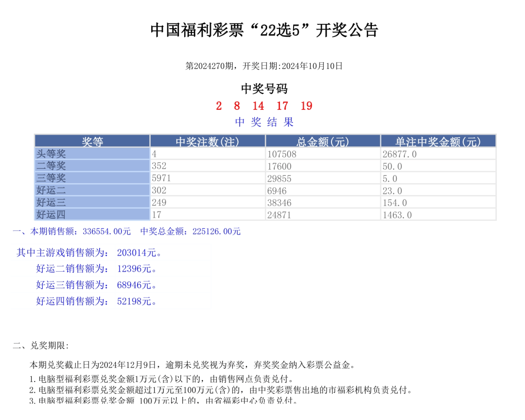
Task: Click the 总金额(元) column header
Action: point(322,141)
